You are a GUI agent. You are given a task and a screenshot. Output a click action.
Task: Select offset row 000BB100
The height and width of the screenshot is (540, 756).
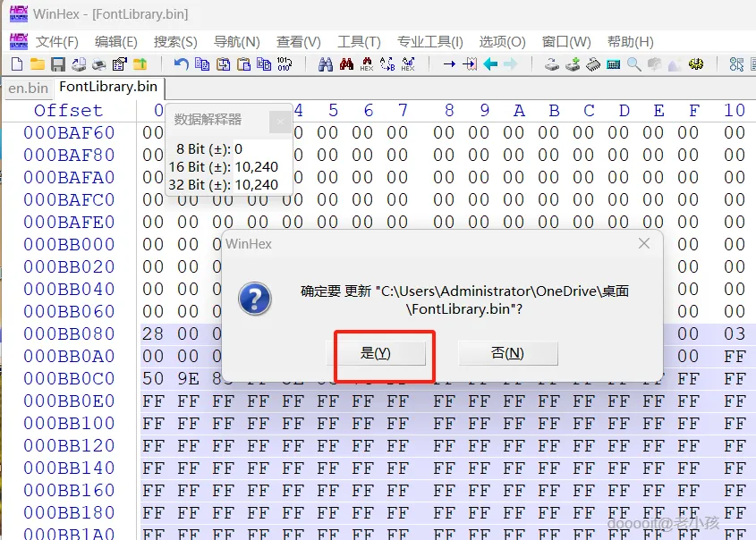pos(69,424)
